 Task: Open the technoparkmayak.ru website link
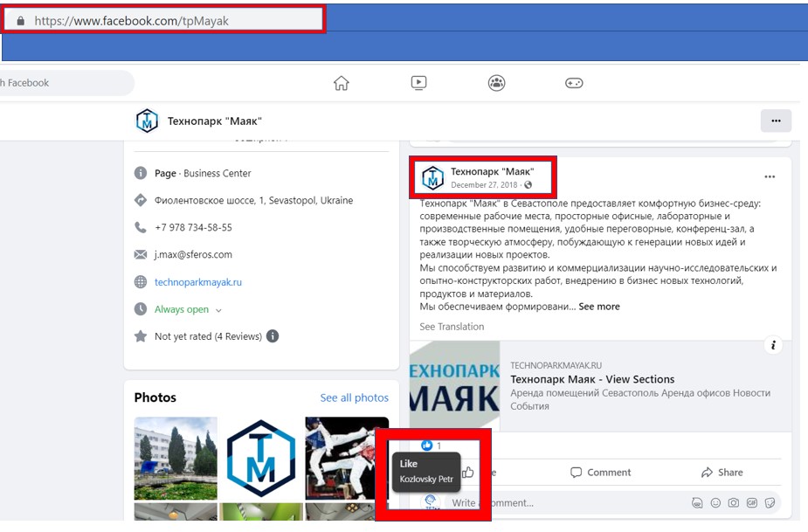pyautogui.click(x=198, y=282)
